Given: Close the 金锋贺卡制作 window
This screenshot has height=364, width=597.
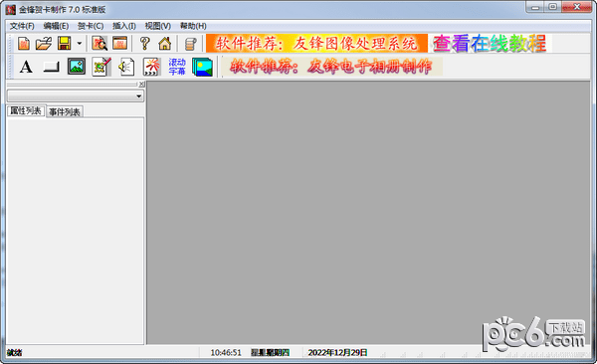Looking at the screenshot, I should pyautogui.click(x=577, y=7).
